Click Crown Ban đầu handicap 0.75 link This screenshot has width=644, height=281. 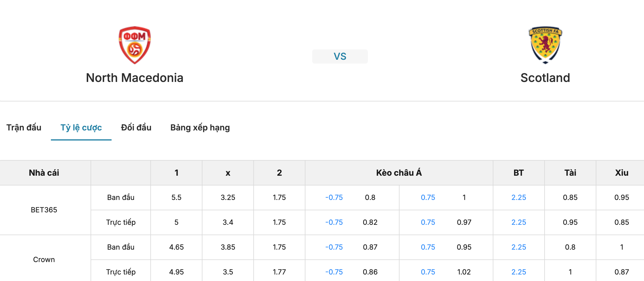[428, 247]
